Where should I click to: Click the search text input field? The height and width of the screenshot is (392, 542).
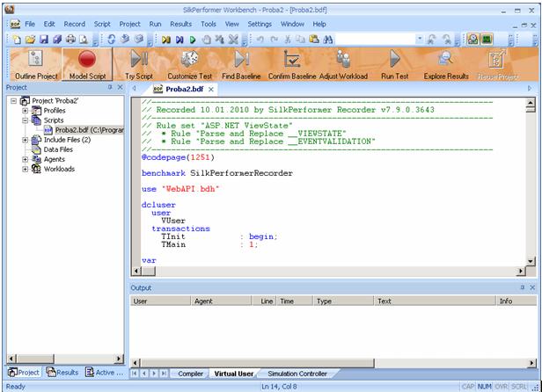tap(375, 40)
